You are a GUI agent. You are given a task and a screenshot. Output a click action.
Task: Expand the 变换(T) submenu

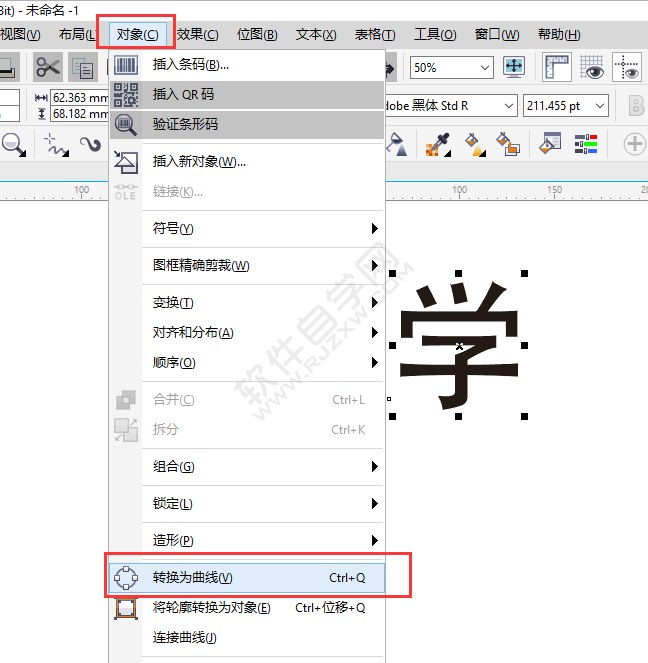247,303
